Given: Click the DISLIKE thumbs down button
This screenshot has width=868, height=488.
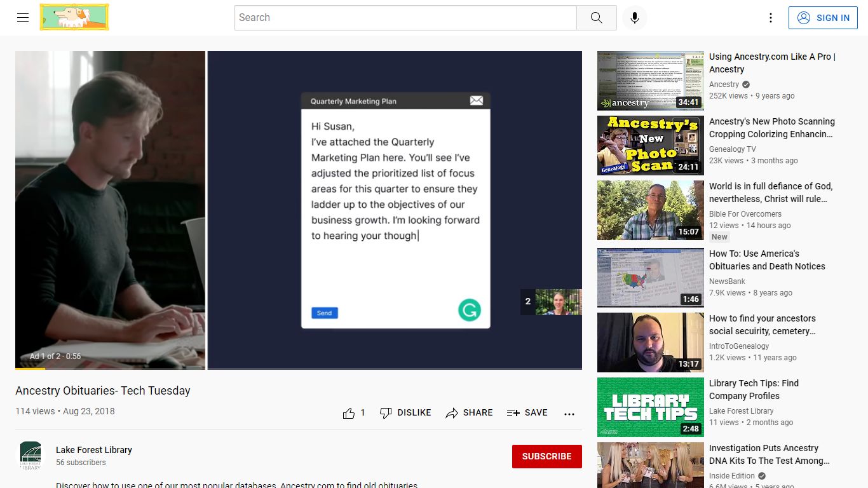Looking at the screenshot, I should (x=405, y=413).
